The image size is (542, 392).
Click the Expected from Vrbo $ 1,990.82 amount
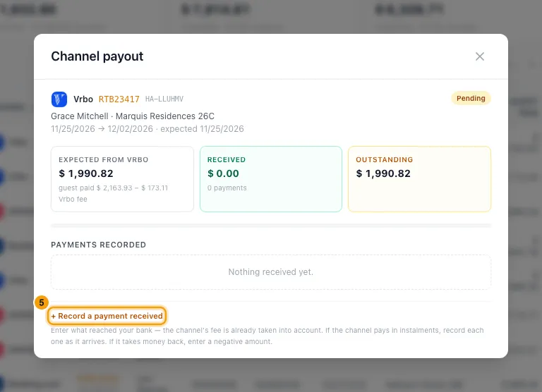click(x=86, y=173)
